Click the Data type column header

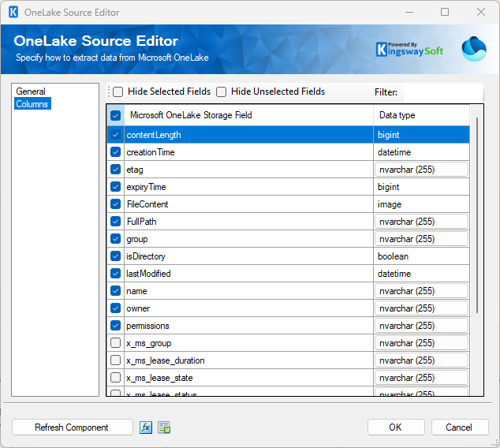pos(422,115)
